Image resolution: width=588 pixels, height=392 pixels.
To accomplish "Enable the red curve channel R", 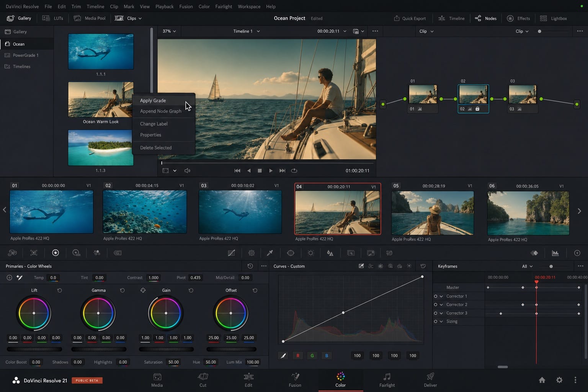I will pos(298,356).
